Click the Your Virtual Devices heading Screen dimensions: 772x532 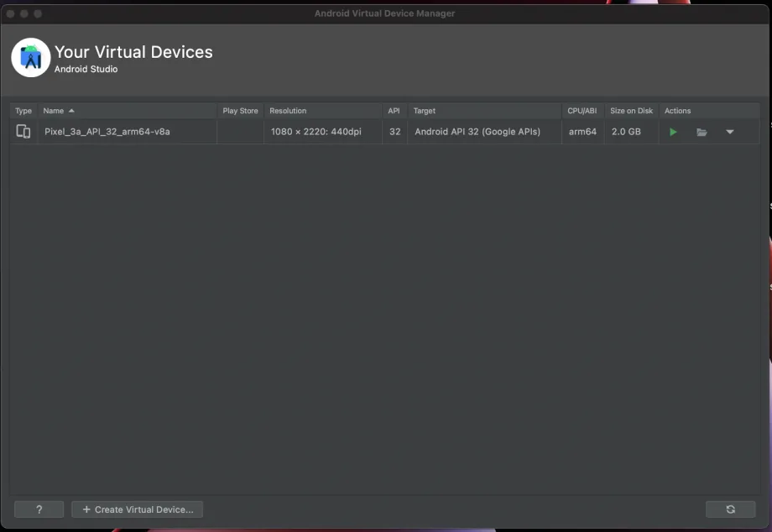133,52
